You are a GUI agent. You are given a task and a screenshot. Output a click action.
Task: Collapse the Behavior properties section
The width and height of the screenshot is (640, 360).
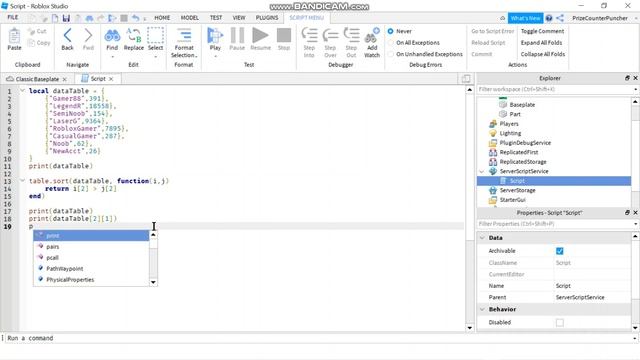pos(482,309)
